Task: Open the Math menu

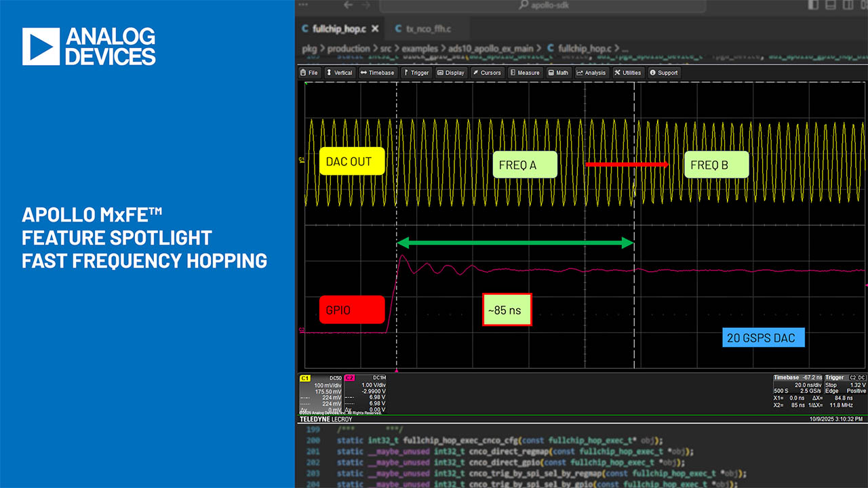Action: [x=553, y=73]
